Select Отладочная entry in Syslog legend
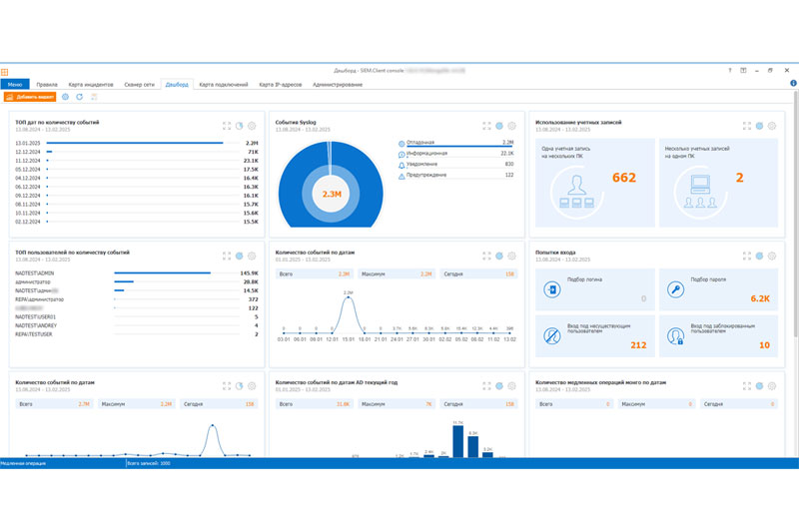This screenshot has width=799, height=532. [x=455, y=143]
